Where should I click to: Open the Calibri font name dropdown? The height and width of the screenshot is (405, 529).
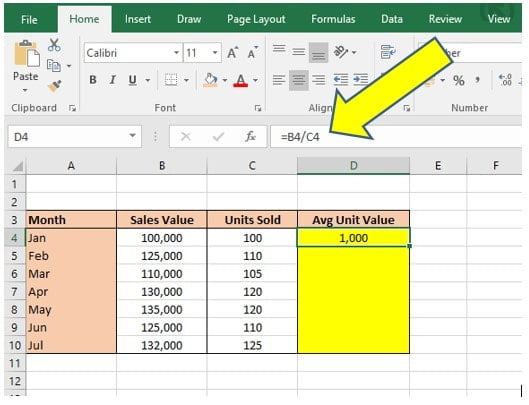click(x=176, y=53)
